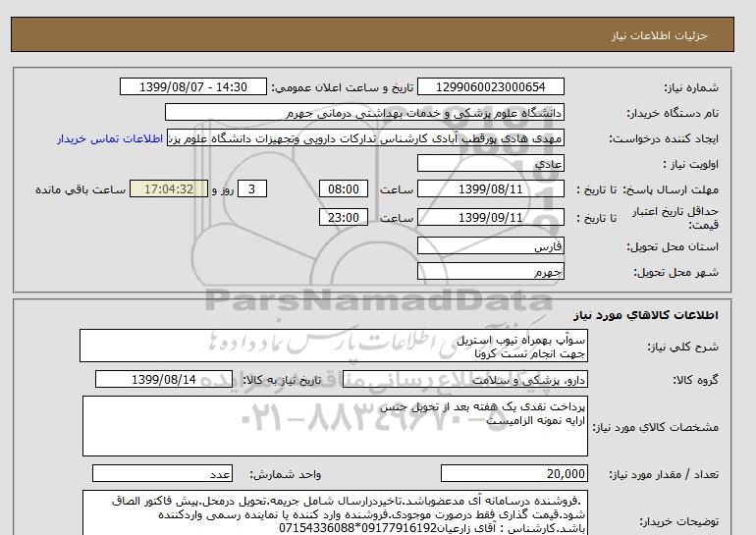Image resolution: width=756 pixels, height=535 pixels.
Task: Select the general need description text box
Action: (x=334, y=347)
